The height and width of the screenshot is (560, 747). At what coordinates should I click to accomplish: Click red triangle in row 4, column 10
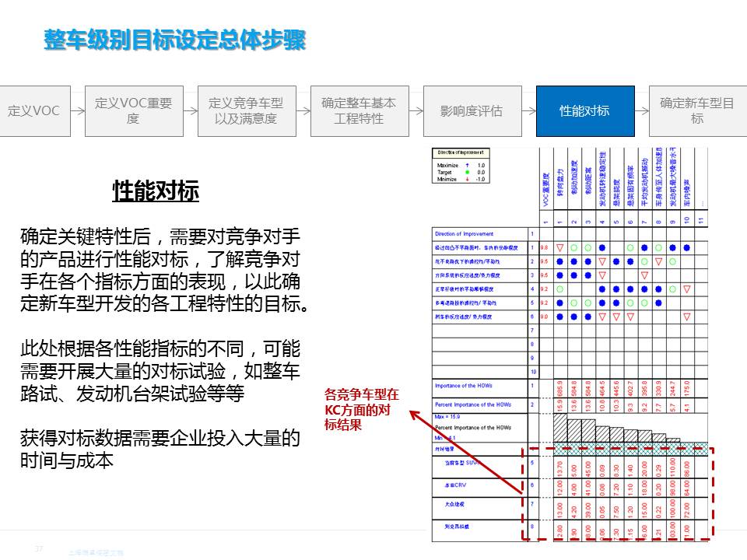click(x=687, y=289)
